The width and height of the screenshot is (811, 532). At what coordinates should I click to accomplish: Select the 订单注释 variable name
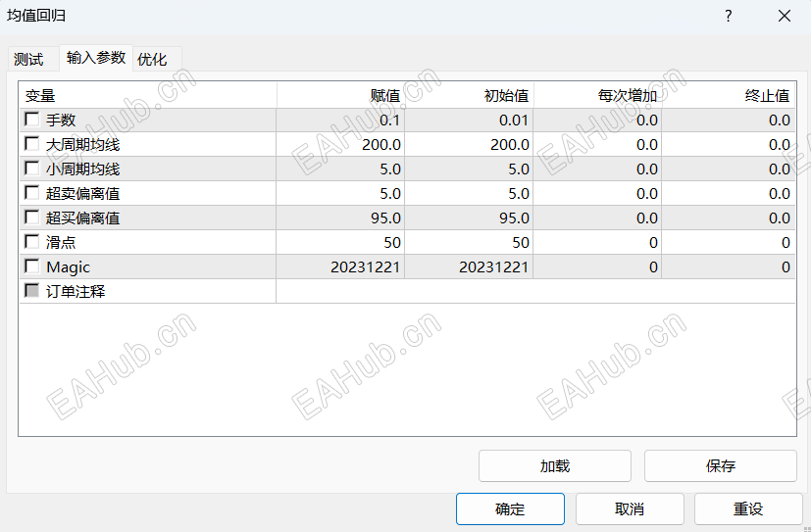[76, 291]
